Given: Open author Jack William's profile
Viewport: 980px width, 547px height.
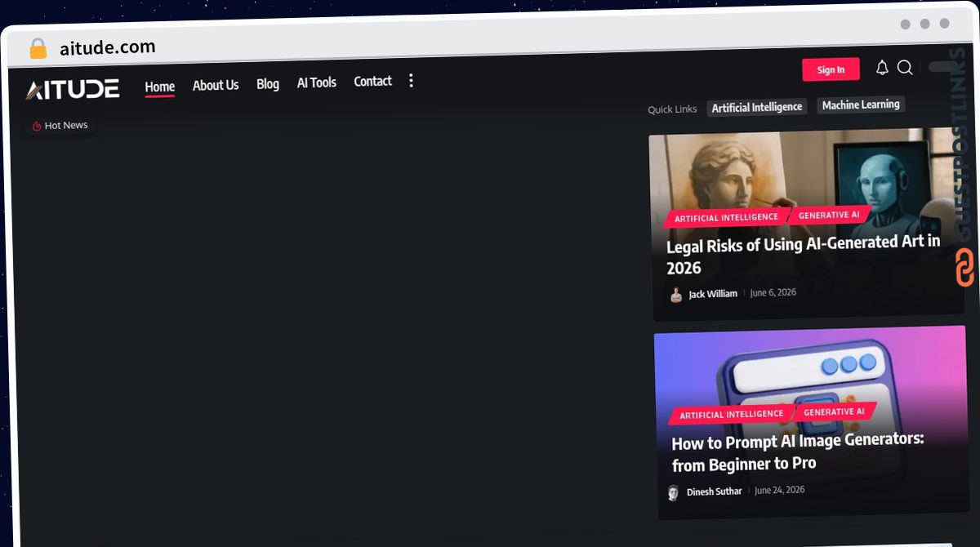Looking at the screenshot, I should pos(713,294).
